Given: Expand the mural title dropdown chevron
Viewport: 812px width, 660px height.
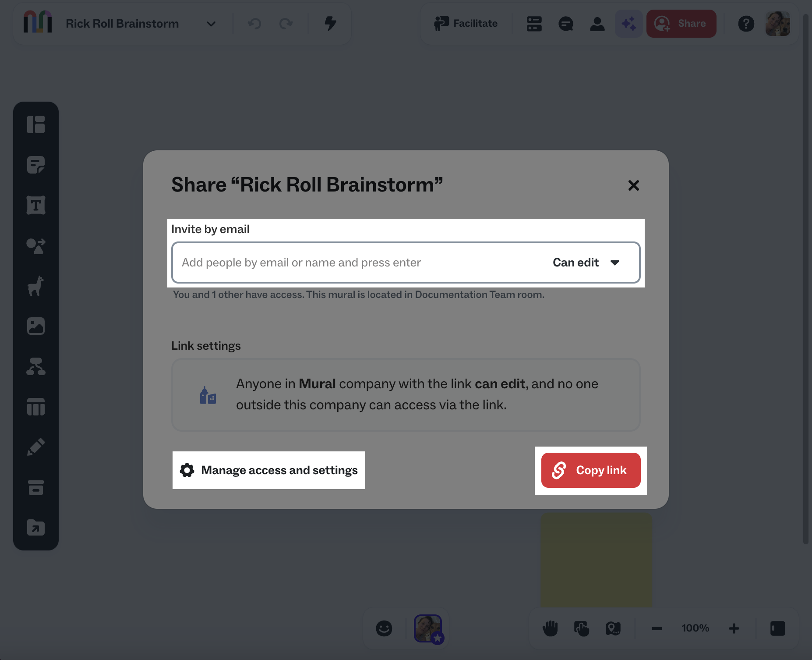Looking at the screenshot, I should tap(211, 24).
